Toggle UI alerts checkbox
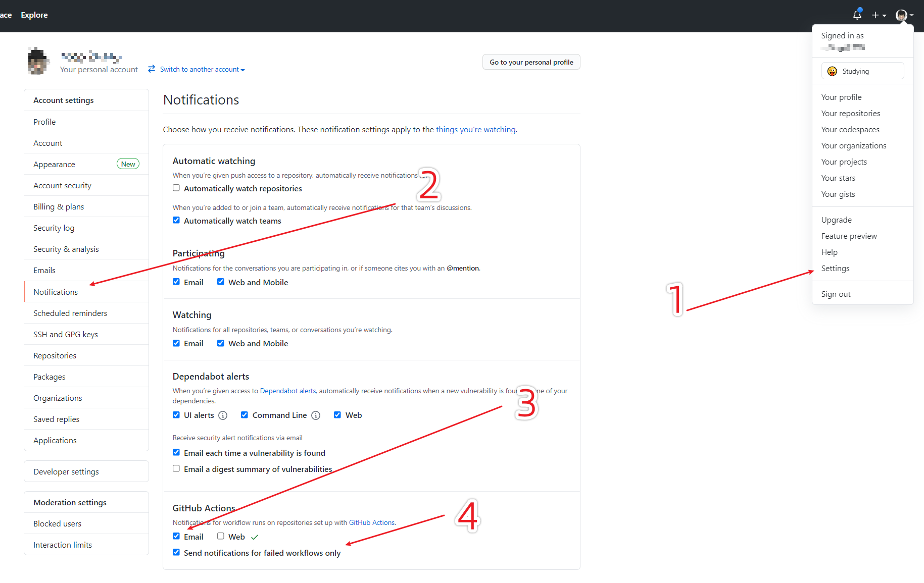The image size is (924, 583). [x=176, y=415]
